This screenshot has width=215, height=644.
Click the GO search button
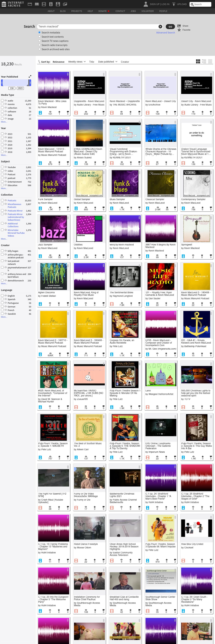[170, 27]
